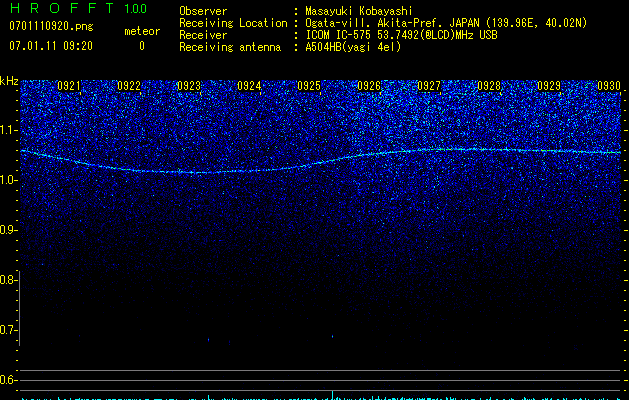
Task: Click the 'Observer' field label
Action: coord(203,11)
